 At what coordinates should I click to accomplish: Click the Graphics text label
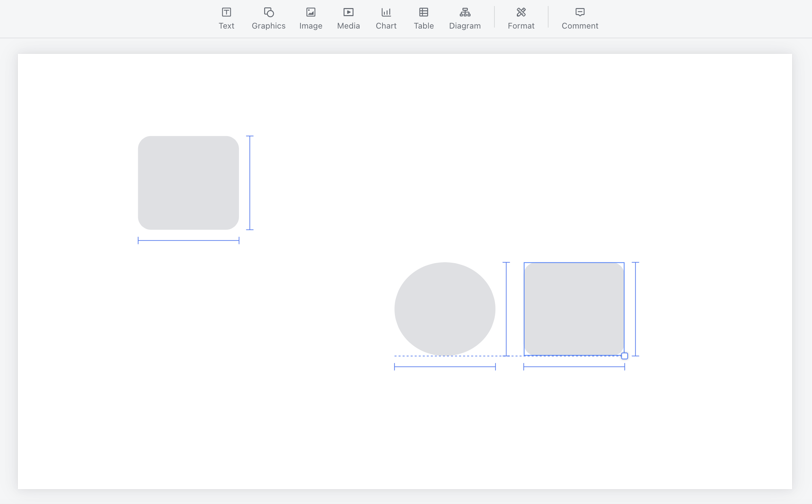pyautogui.click(x=268, y=26)
